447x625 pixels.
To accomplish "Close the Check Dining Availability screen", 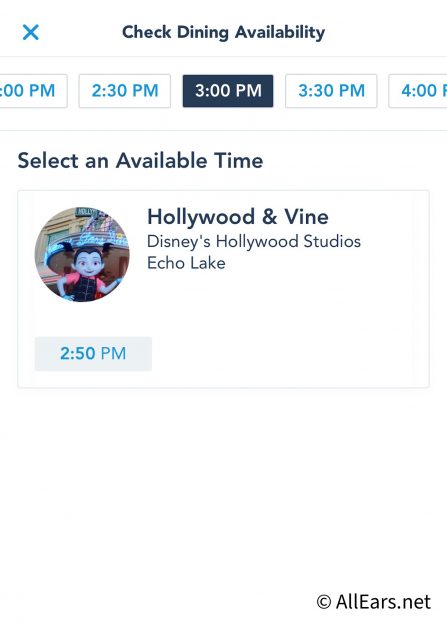I will tap(31, 32).
